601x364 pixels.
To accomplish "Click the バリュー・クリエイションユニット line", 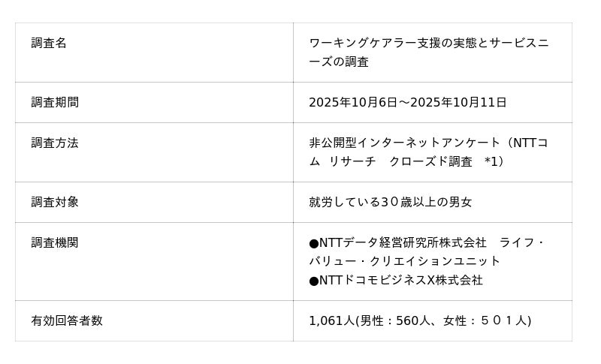I will 404,261.
